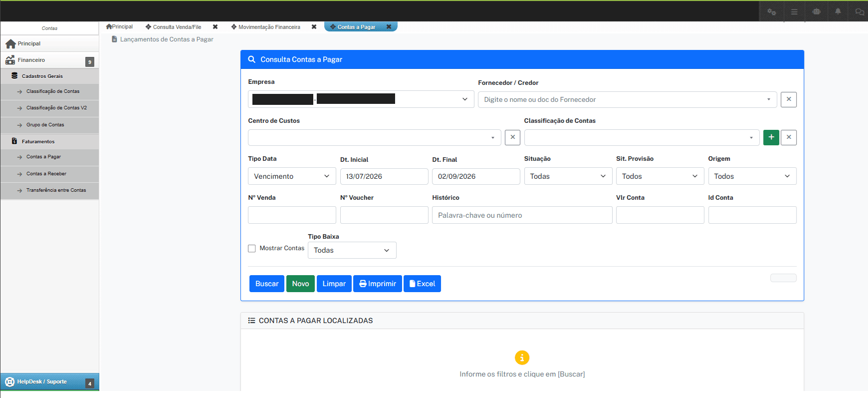Switch to the Consulta Venda/File tab
The height and width of the screenshot is (398, 868).
point(174,27)
